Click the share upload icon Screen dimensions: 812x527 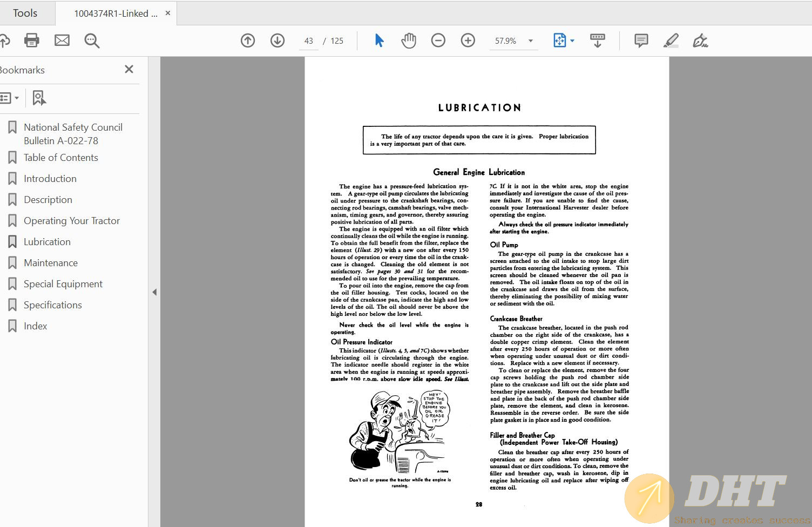(4, 40)
